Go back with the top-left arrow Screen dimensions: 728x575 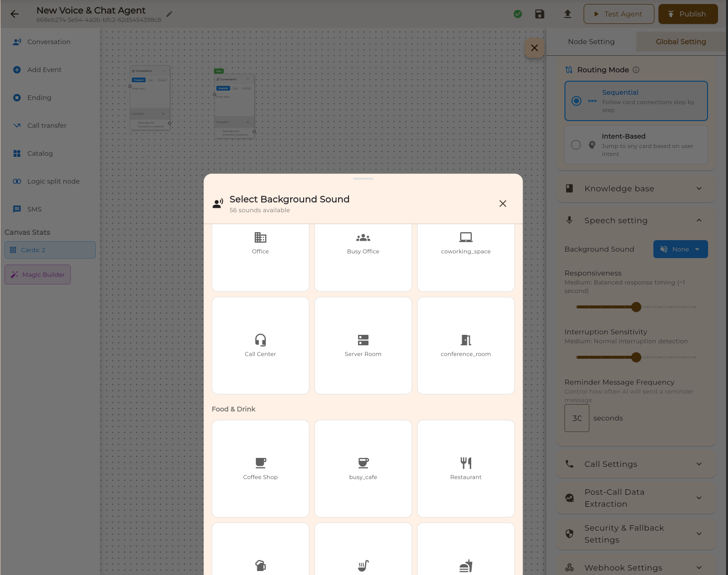point(14,14)
